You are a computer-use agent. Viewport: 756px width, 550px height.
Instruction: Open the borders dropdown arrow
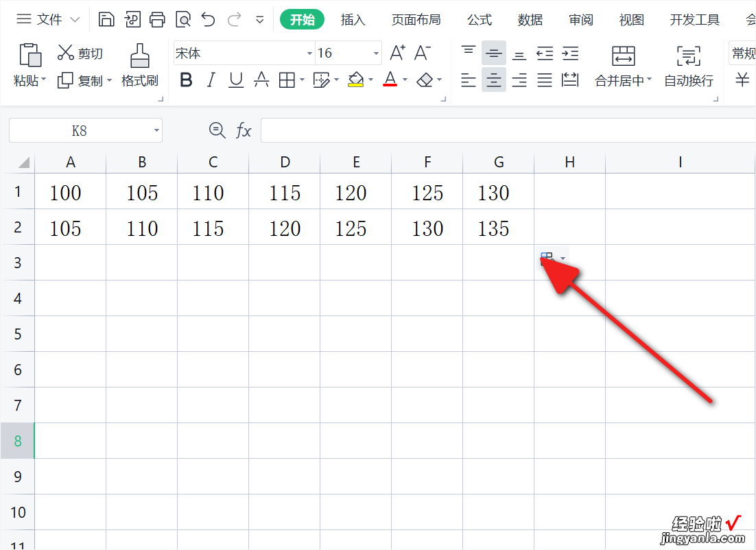(x=303, y=80)
